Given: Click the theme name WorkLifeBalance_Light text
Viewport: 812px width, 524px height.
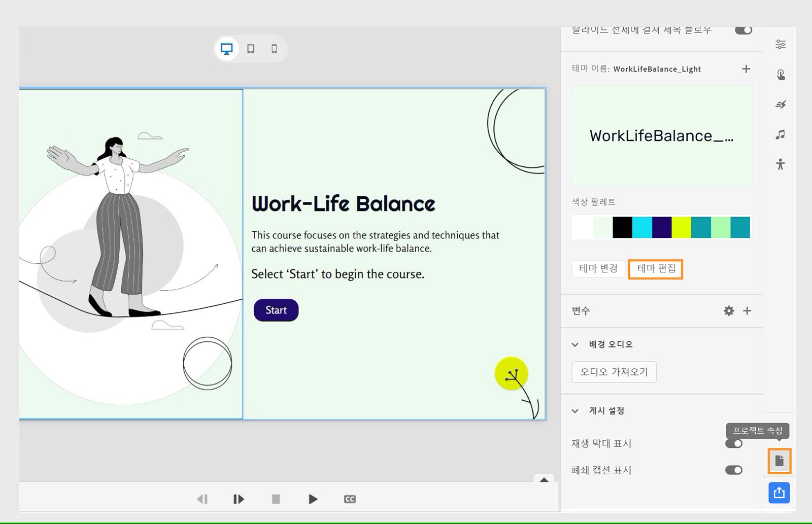Looking at the screenshot, I should [x=657, y=69].
